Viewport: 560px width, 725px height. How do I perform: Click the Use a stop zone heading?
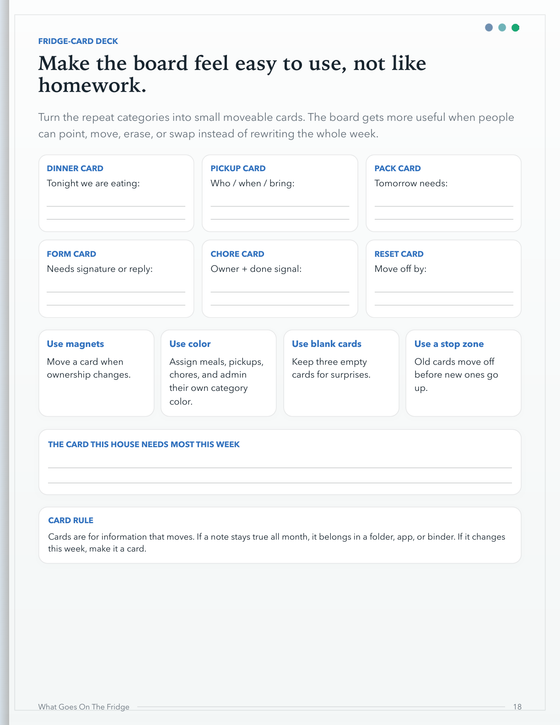pyautogui.click(x=449, y=344)
